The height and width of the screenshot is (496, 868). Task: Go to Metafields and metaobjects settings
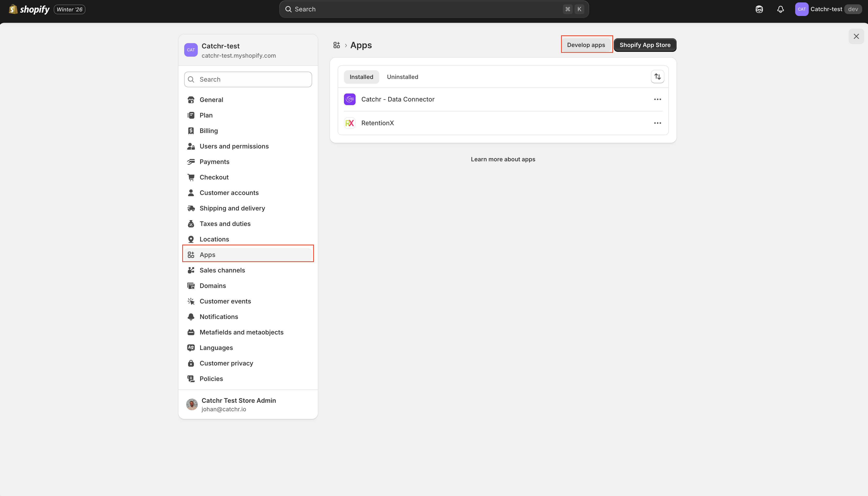(x=241, y=332)
